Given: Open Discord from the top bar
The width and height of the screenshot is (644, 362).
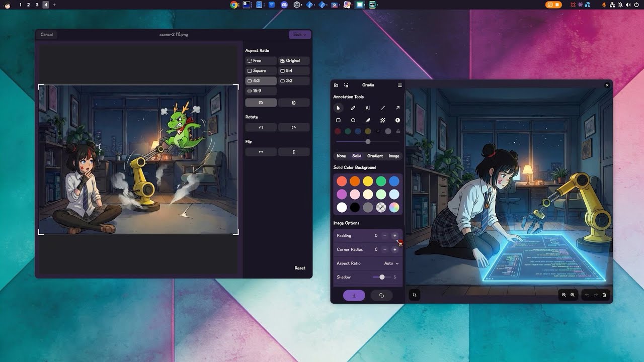Looking at the screenshot, I should (x=284, y=5).
